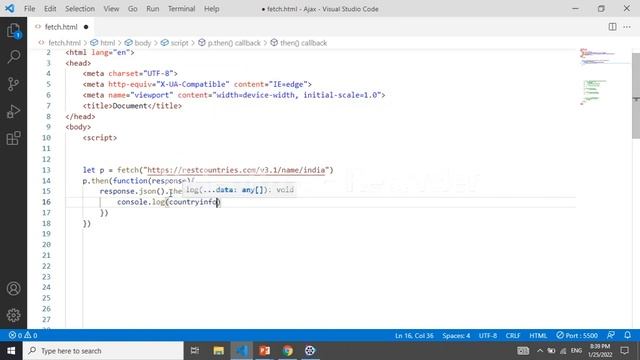Viewport: 640px width, 360px height.
Task: Close the fetch.html tab via unsaved dot
Action: click(x=86, y=27)
